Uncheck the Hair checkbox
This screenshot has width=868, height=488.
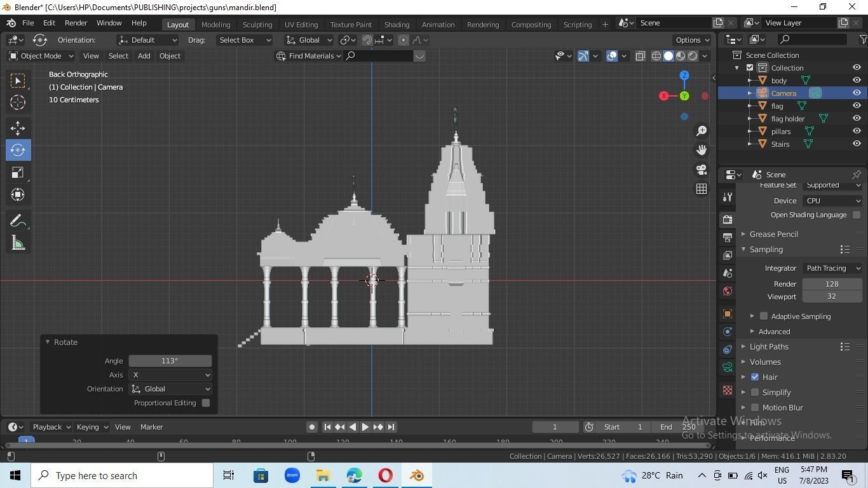click(755, 377)
